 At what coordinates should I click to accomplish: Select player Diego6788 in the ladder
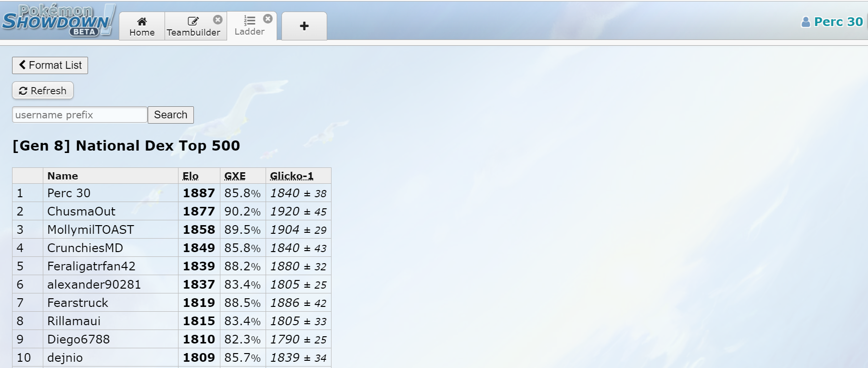[78, 340]
